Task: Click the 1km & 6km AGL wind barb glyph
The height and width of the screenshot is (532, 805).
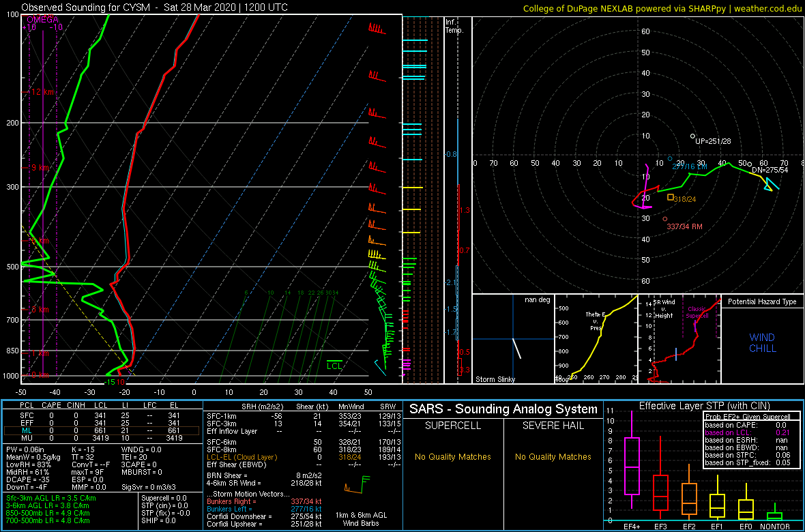Action: click(357, 484)
